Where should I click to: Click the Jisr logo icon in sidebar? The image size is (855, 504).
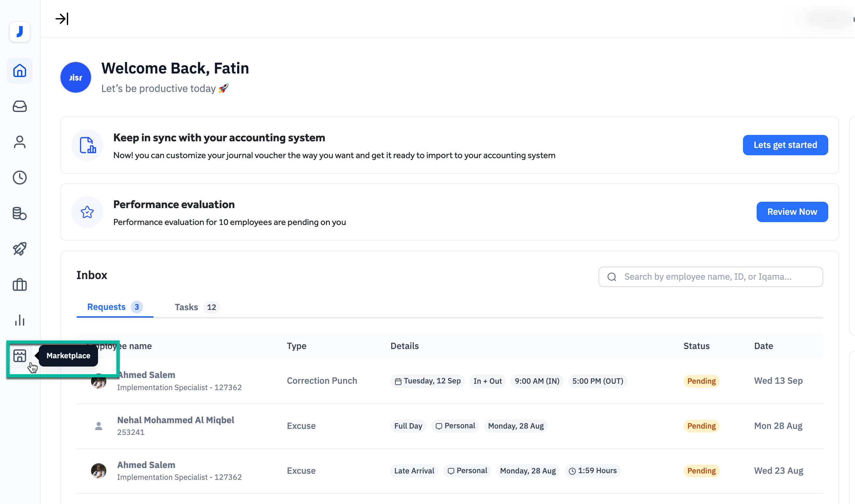click(x=20, y=32)
